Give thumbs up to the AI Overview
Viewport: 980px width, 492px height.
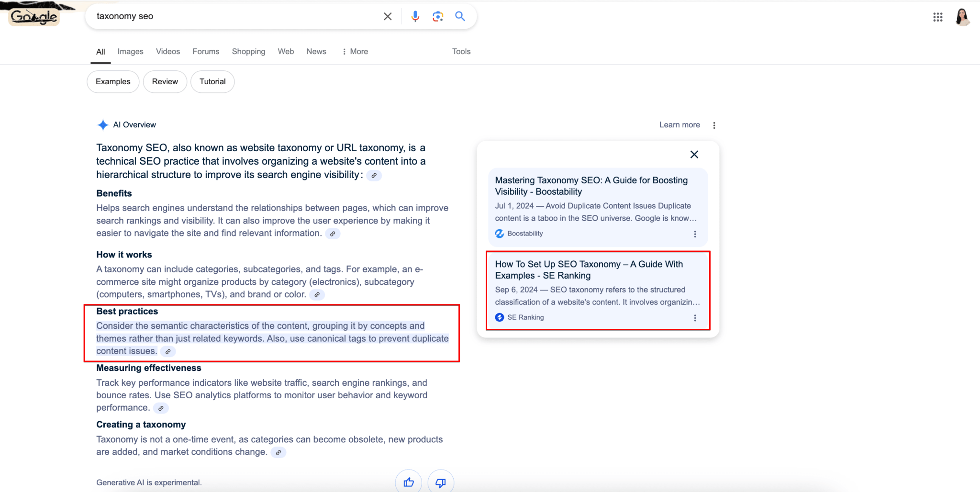pyautogui.click(x=408, y=482)
